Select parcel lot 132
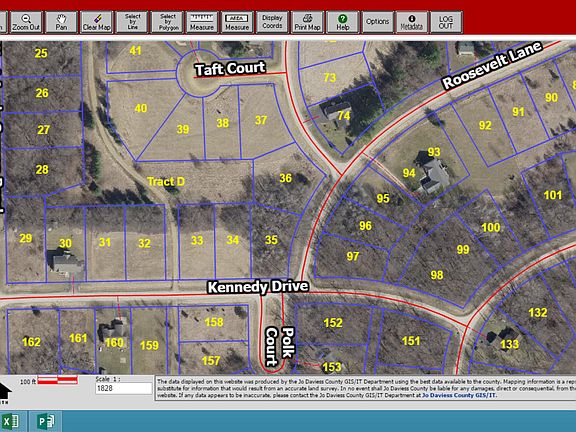Viewport: 576px width, 432px height. 538,313
